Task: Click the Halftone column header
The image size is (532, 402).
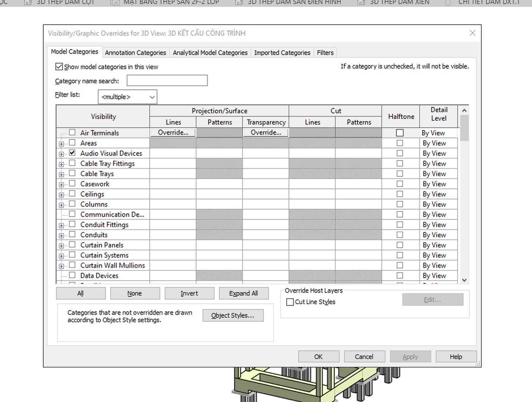Action: [x=401, y=117]
